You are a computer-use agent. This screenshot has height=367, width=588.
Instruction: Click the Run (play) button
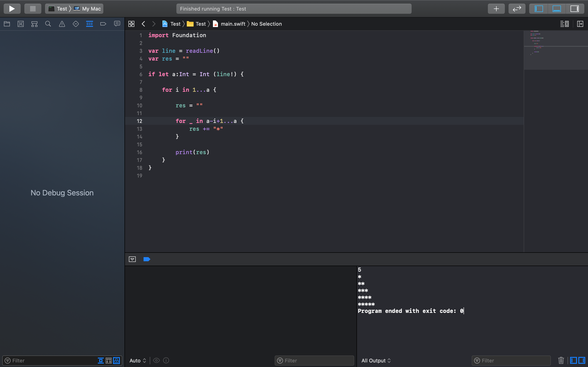(x=12, y=9)
